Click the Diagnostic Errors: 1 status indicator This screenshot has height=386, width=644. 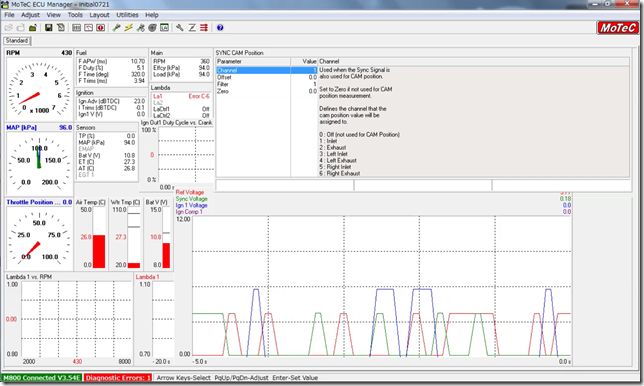118,378
